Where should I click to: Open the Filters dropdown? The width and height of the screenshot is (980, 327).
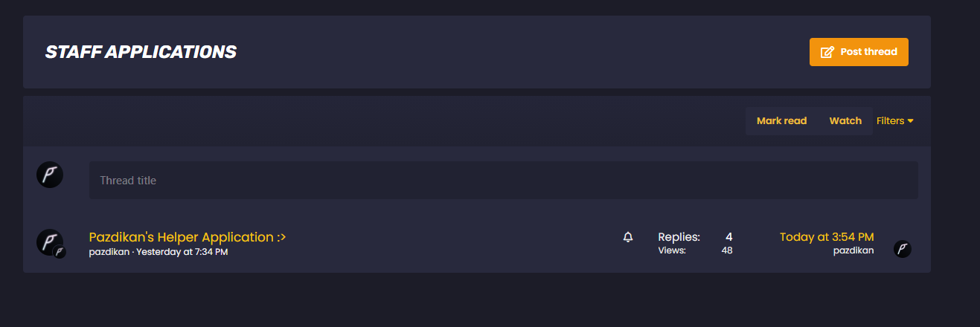(891, 121)
